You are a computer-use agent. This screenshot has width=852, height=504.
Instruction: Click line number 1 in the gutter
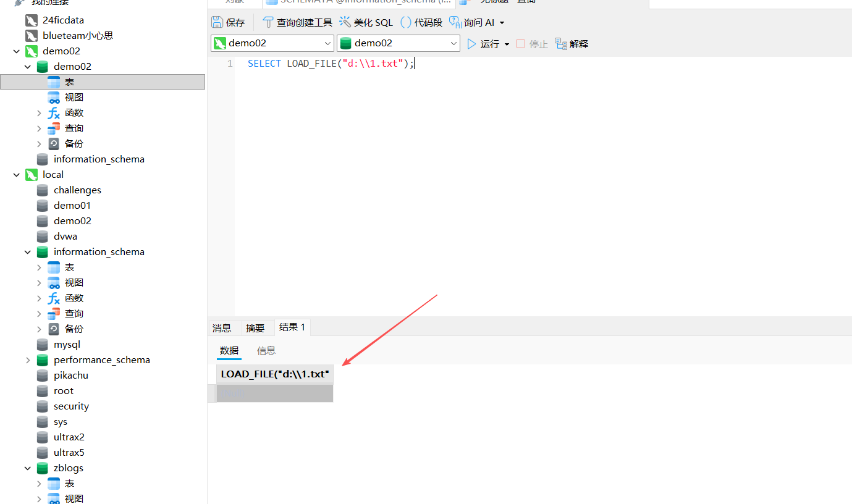[x=230, y=64]
